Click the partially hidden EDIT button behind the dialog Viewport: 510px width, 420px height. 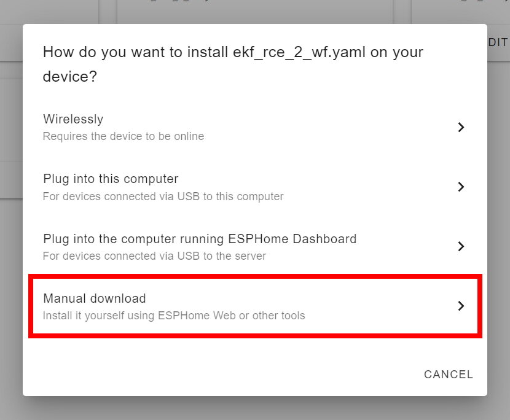pos(498,42)
